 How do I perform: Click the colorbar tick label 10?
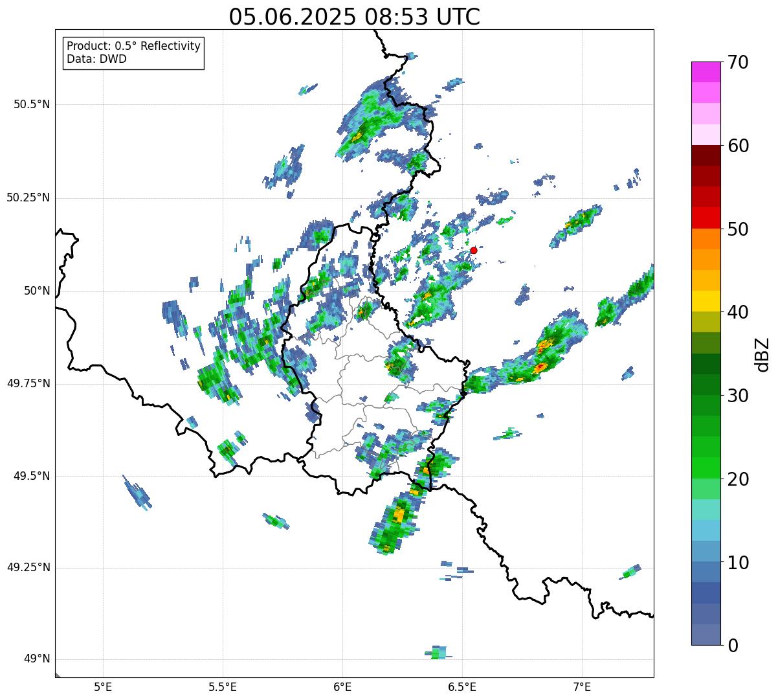(739, 563)
